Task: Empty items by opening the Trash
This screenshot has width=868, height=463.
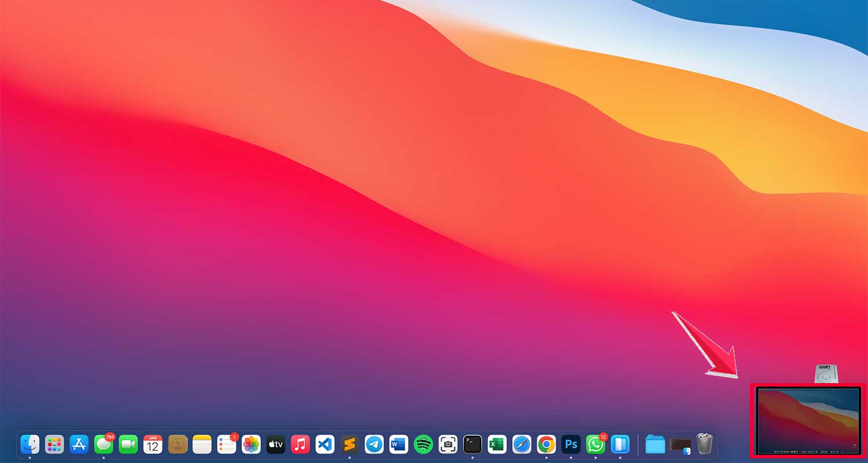Action: [x=705, y=443]
